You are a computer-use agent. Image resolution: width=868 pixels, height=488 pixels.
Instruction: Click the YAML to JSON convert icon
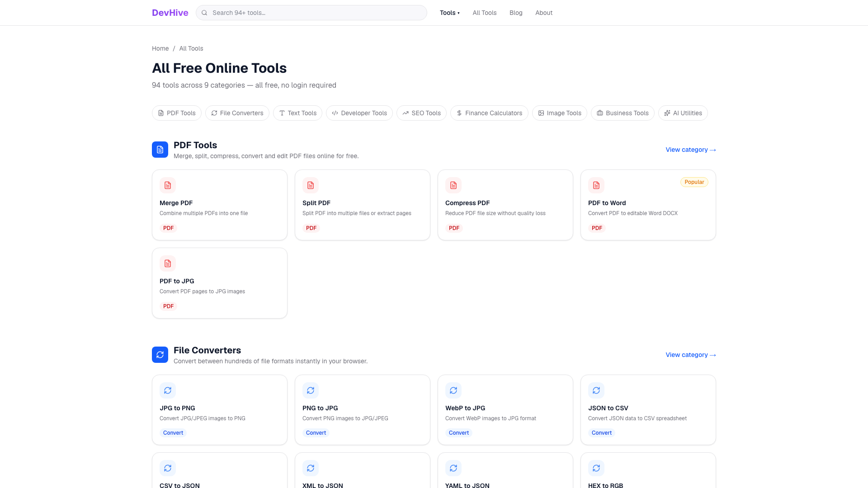(x=453, y=468)
